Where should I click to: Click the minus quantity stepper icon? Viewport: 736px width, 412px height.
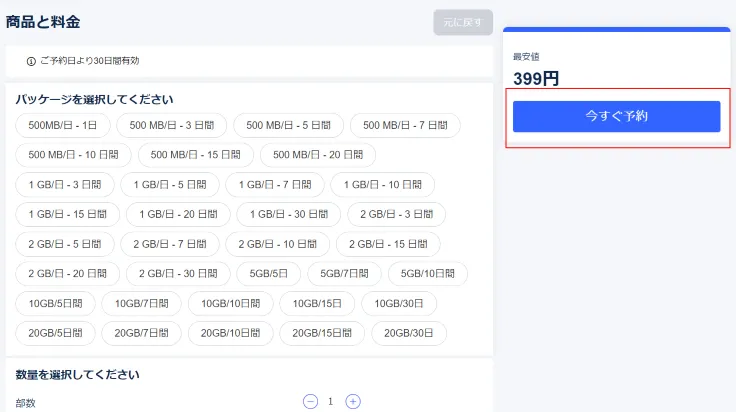point(310,401)
